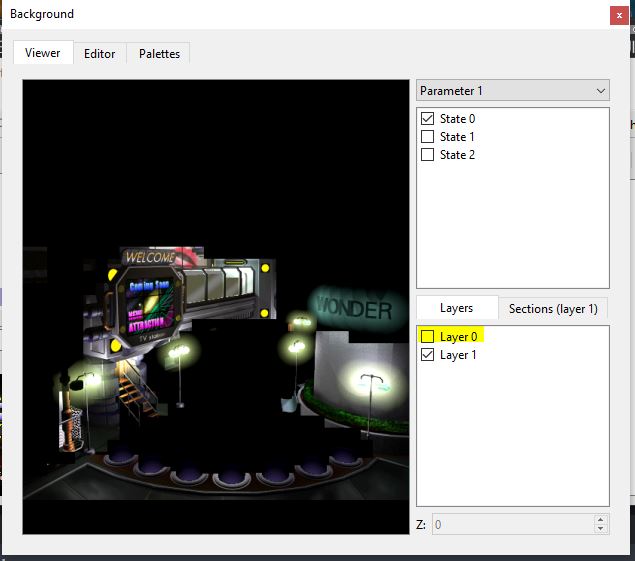The width and height of the screenshot is (635, 561).
Task: Switch to Sections (layer 1) tab
Action: (553, 309)
